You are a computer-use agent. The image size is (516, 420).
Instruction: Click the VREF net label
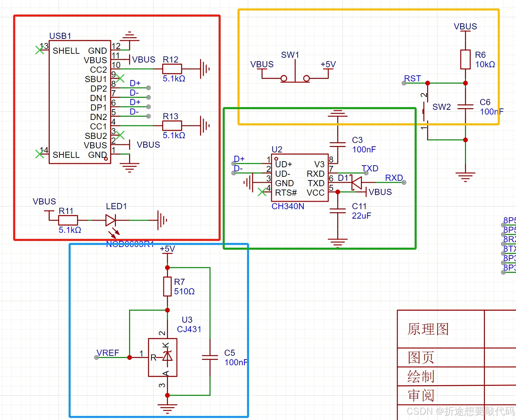(x=108, y=353)
